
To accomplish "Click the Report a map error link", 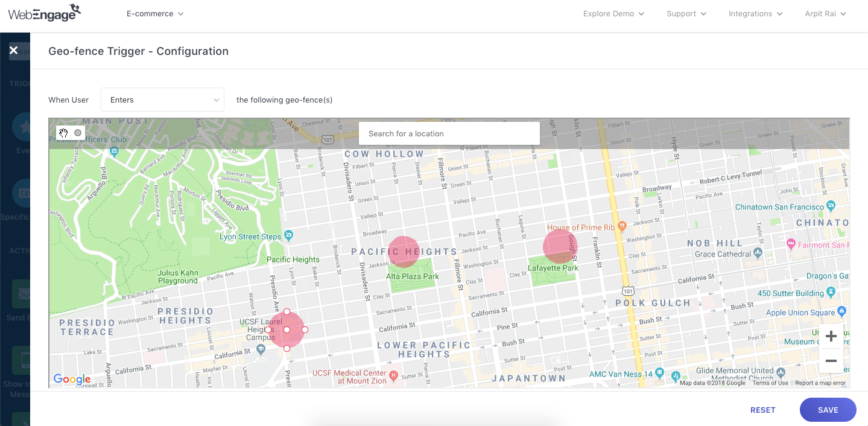I will point(820,383).
